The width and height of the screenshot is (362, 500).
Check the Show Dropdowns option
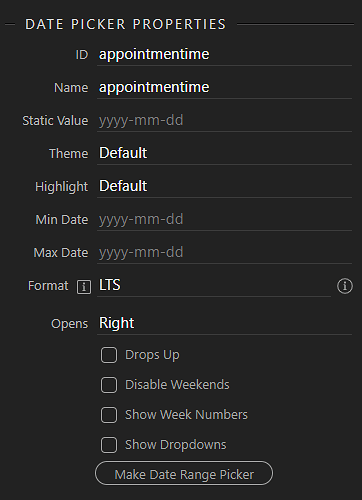point(109,445)
